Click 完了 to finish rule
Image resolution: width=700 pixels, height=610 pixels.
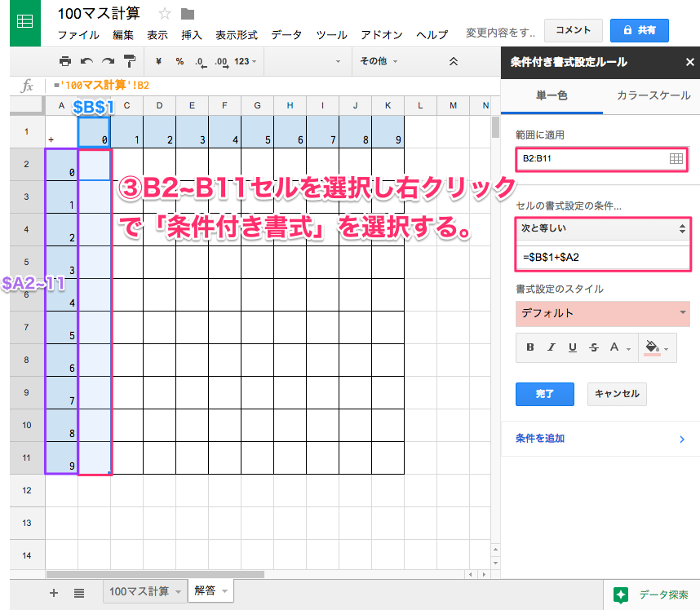pyautogui.click(x=545, y=394)
